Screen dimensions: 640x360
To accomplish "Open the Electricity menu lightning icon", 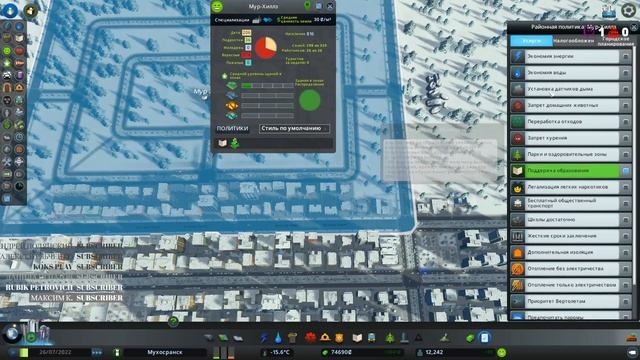I will [264, 338].
